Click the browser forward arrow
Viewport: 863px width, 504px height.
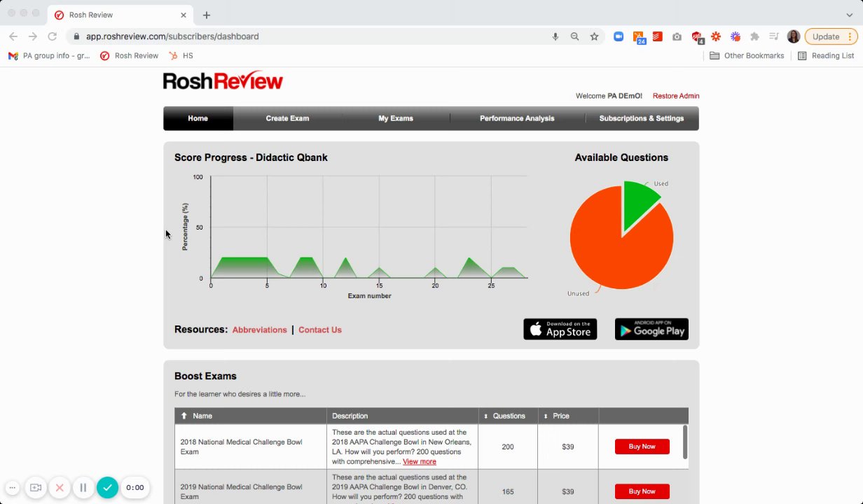[x=33, y=36]
